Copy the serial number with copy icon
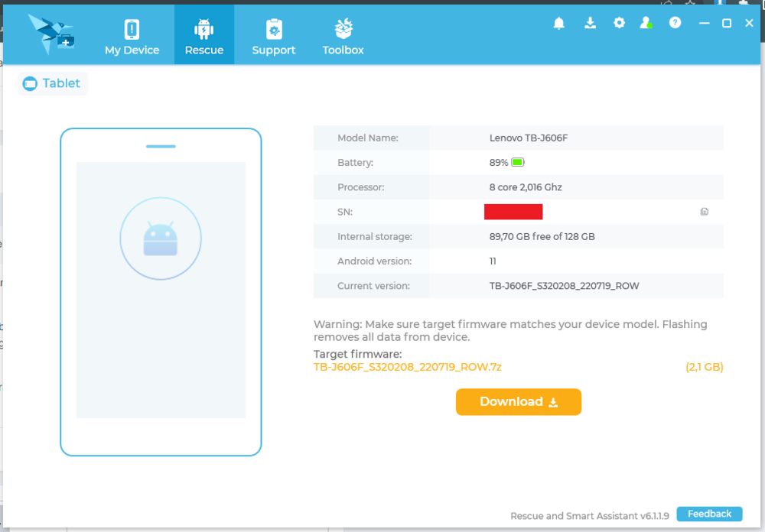Viewport: 765px width, 532px height. click(x=705, y=212)
